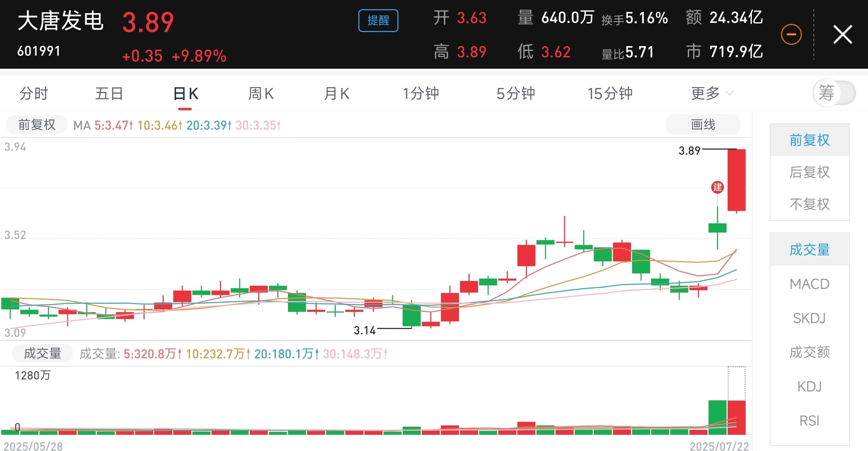Viewport: 868px width, 451px height.
Task: Select the 1分钟 chart tab
Action: click(x=421, y=94)
